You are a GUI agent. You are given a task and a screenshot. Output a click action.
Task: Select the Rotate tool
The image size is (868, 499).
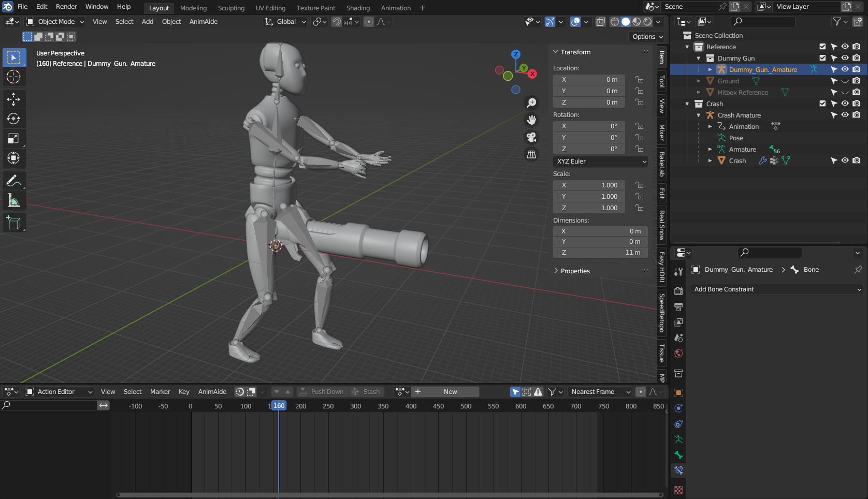13,119
